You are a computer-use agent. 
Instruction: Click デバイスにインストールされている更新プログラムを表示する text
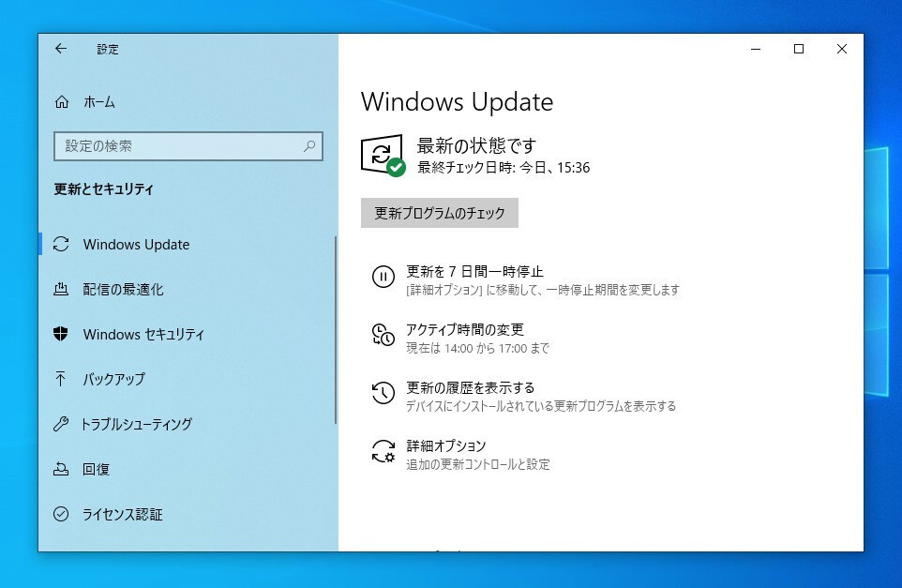(541, 406)
